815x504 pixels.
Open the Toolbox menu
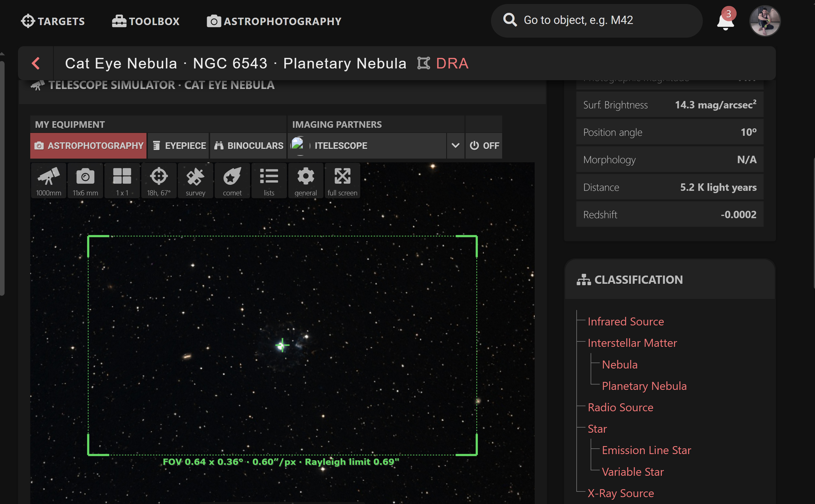click(146, 21)
